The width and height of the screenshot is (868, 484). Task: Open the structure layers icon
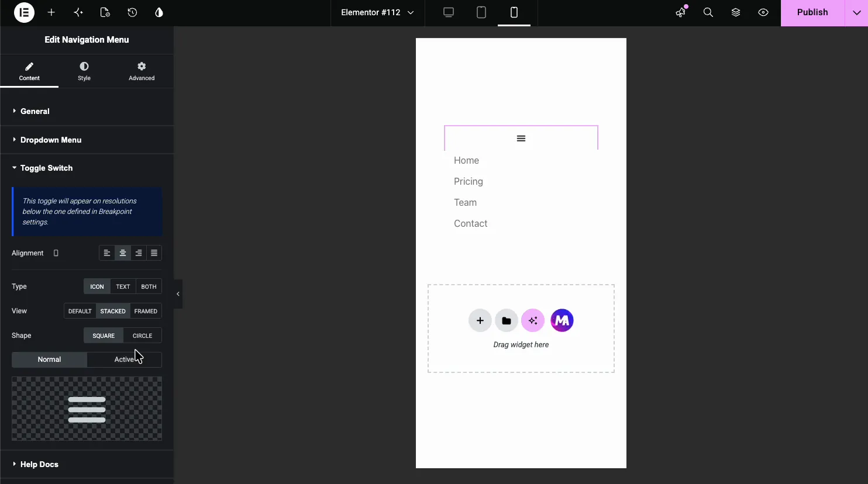tap(736, 12)
